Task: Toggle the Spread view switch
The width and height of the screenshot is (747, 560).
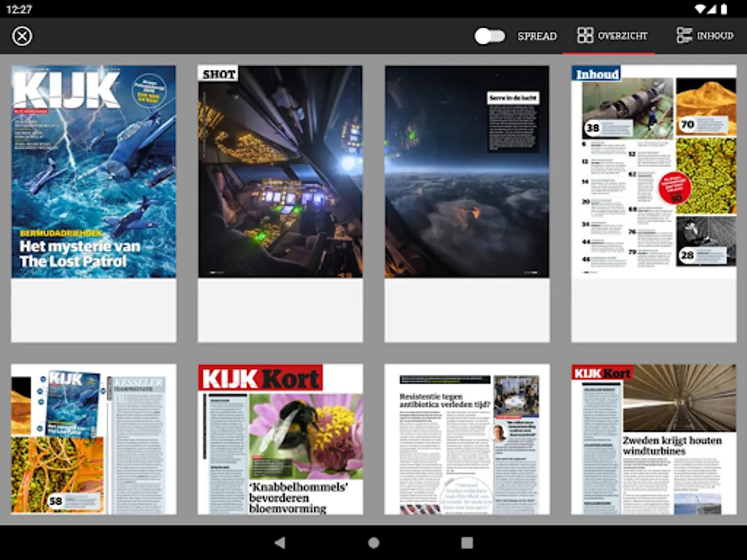Action: coord(490,36)
